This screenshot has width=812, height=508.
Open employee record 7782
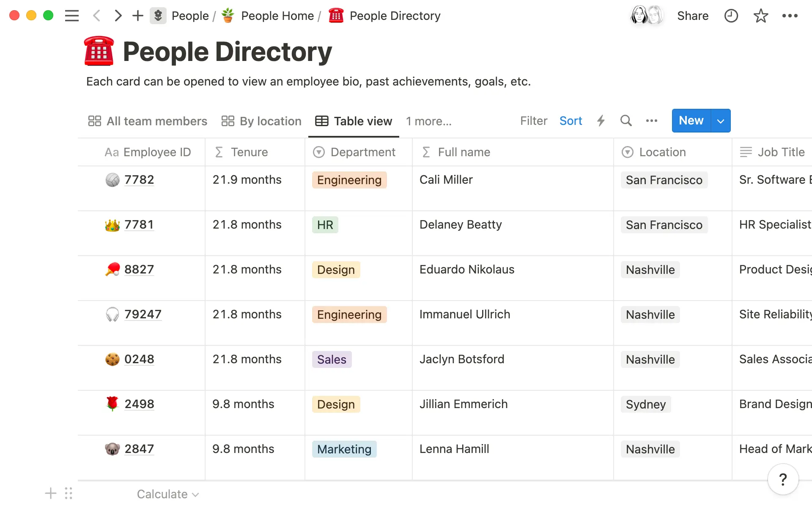140,179
